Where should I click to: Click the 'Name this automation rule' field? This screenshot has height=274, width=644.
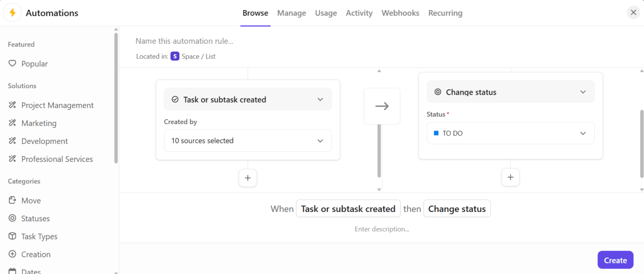pos(230,41)
